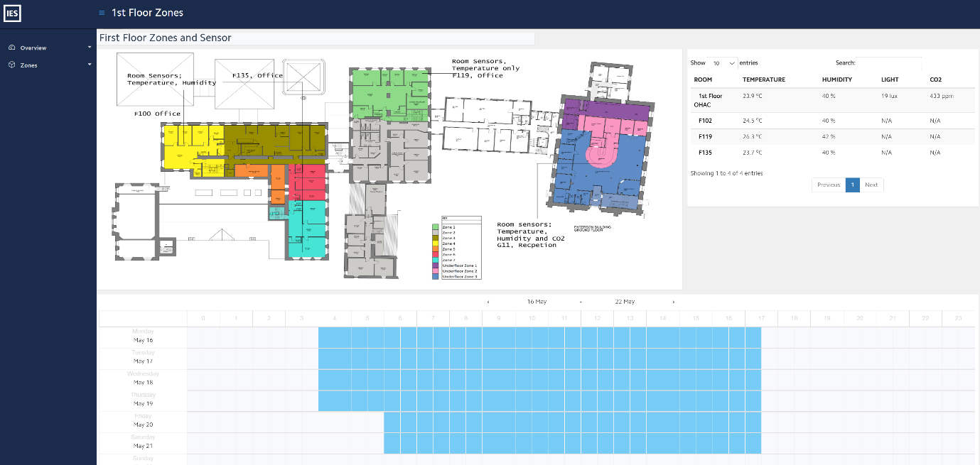Click the green Zone 1 legend swatch

pos(435,226)
